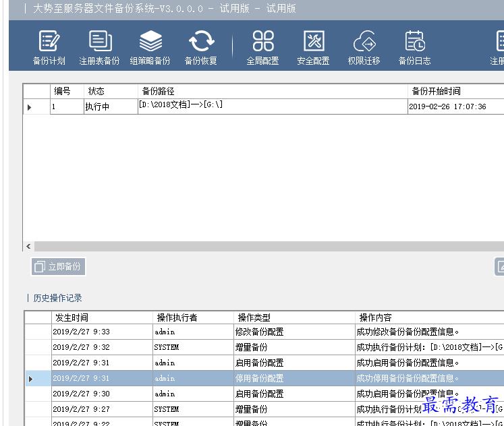Open the 备份计划 backup plan tool
This screenshot has width=504, height=426.
tap(49, 47)
